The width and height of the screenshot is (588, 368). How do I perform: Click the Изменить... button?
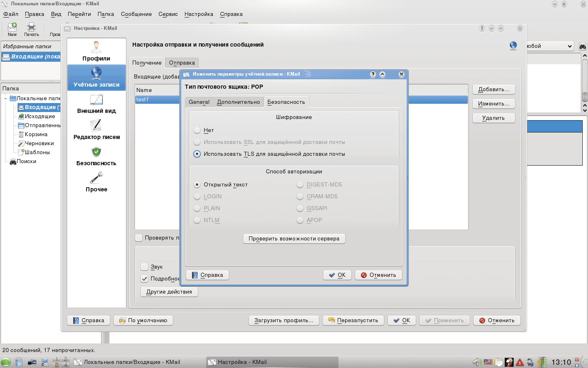[x=494, y=103]
